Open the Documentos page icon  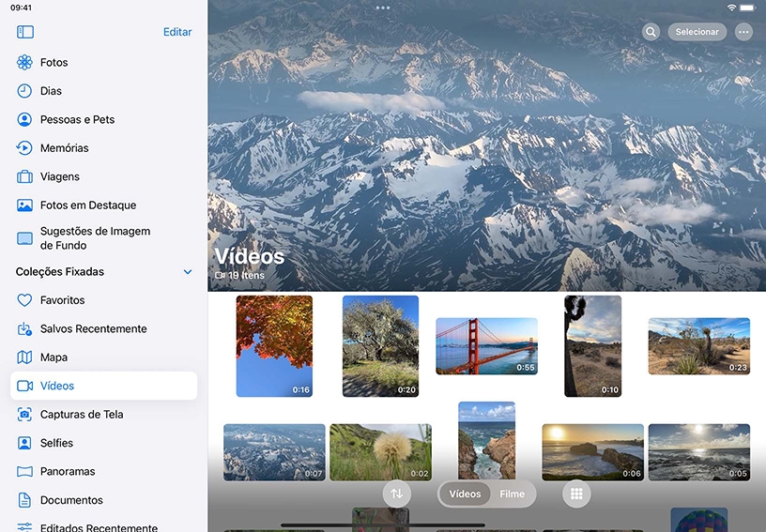pos(24,500)
